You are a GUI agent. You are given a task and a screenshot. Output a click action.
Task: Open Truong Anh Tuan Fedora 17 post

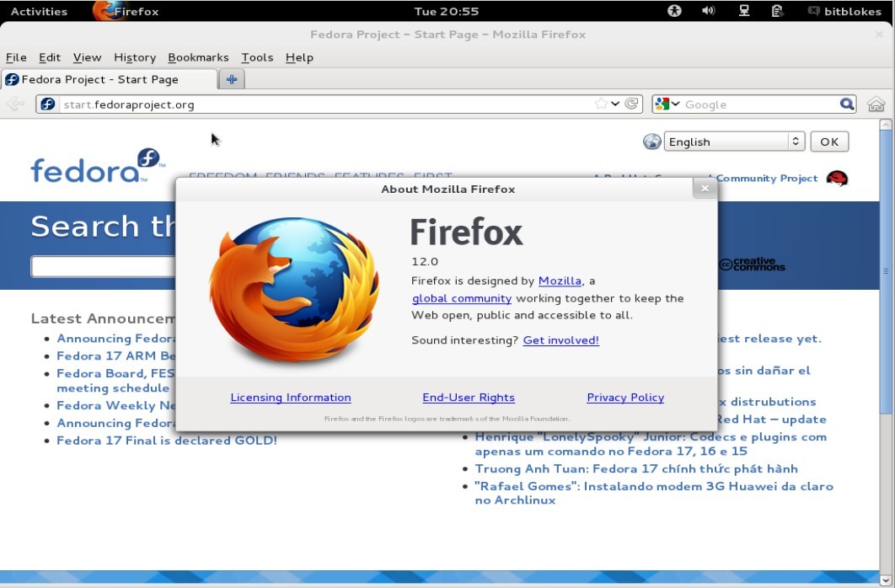(636, 469)
